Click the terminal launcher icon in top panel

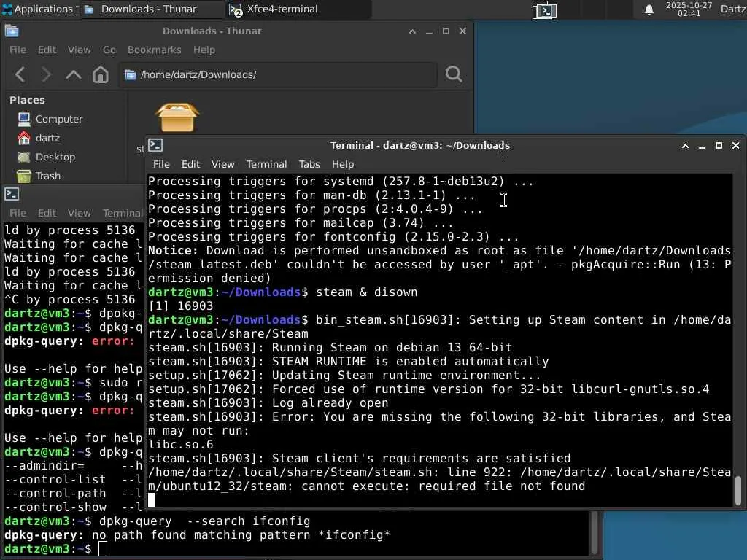tap(544, 10)
